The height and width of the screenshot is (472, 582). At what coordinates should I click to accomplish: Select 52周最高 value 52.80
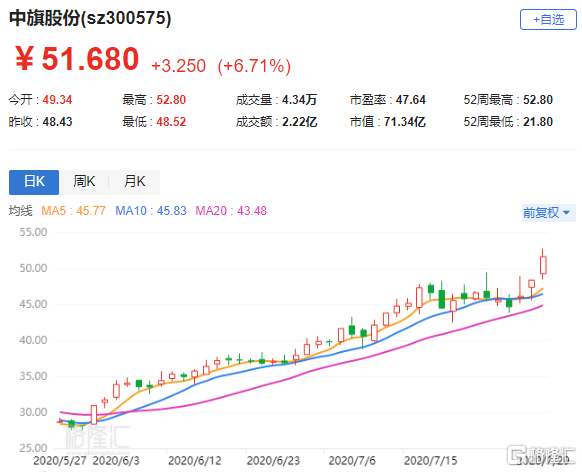538,100
